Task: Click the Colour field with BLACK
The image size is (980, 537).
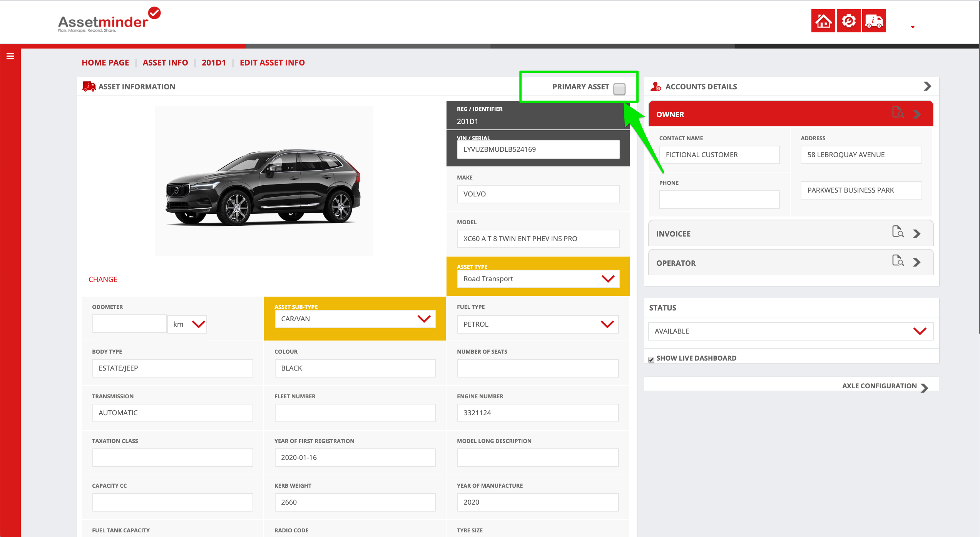Action: (355, 368)
